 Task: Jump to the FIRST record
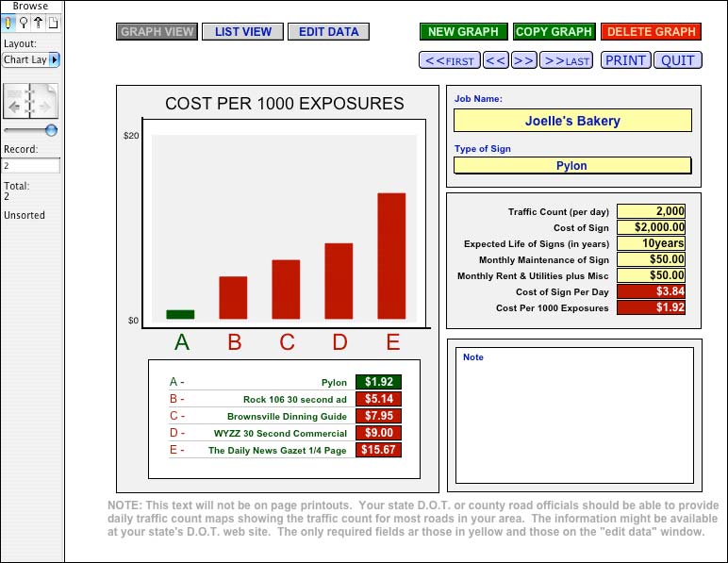pyautogui.click(x=449, y=60)
